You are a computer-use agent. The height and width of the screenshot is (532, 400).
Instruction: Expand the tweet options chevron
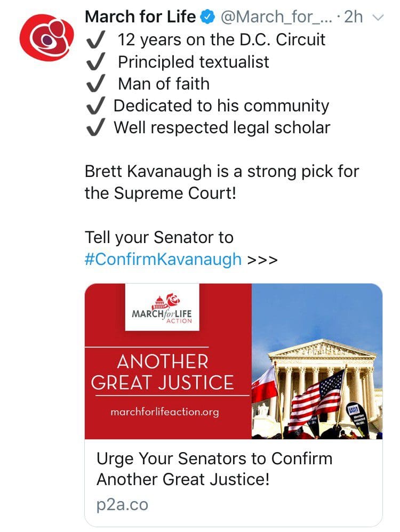[378, 18]
